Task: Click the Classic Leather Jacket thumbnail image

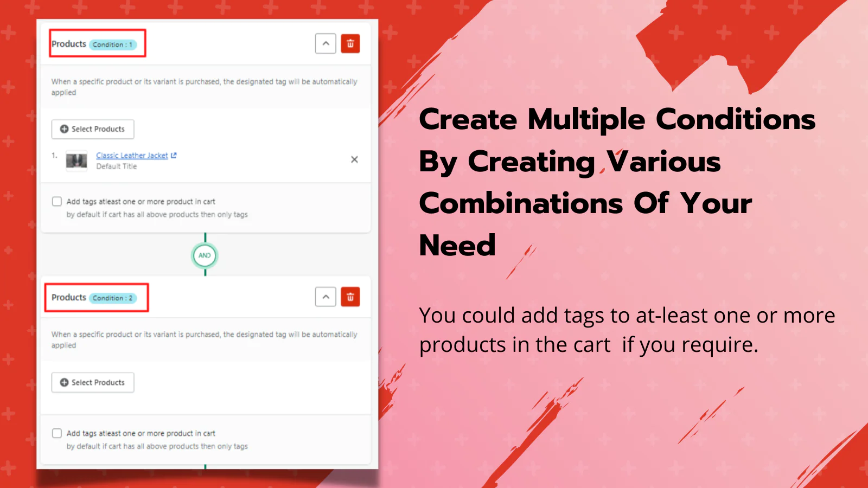Action: click(76, 160)
